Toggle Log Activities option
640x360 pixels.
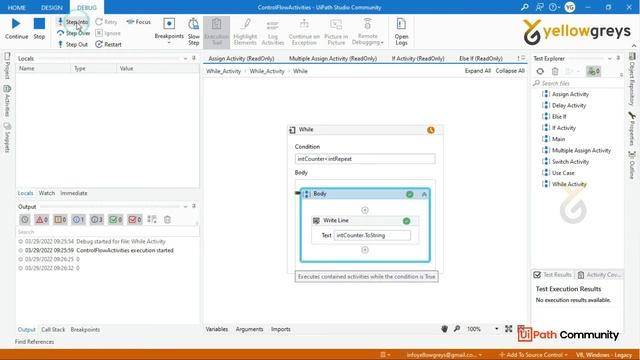coord(273,31)
